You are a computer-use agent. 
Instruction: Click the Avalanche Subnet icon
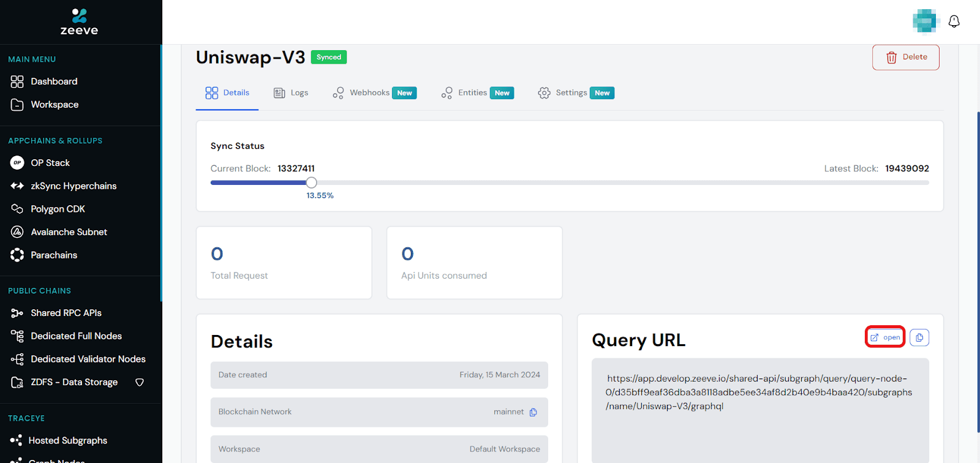[x=17, y=232]
